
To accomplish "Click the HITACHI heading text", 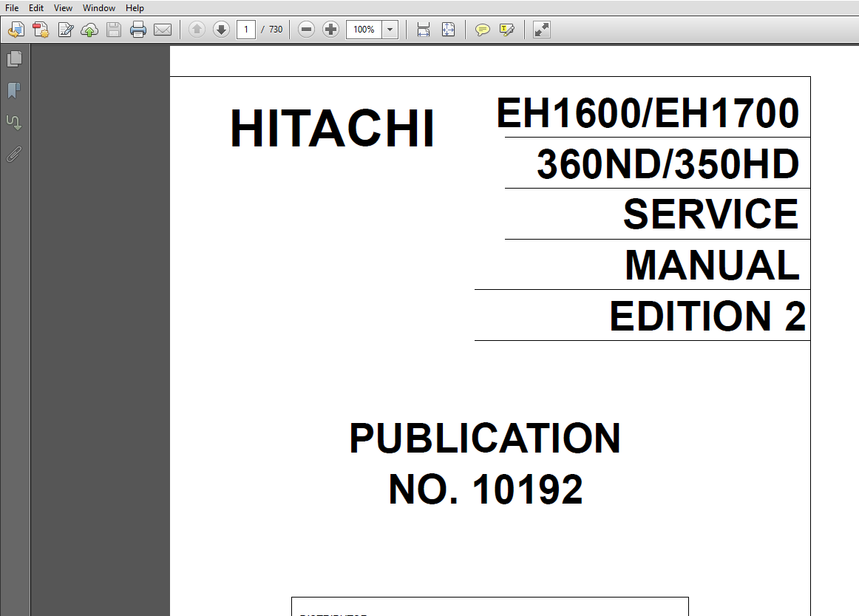I will (x=333, y=129).
